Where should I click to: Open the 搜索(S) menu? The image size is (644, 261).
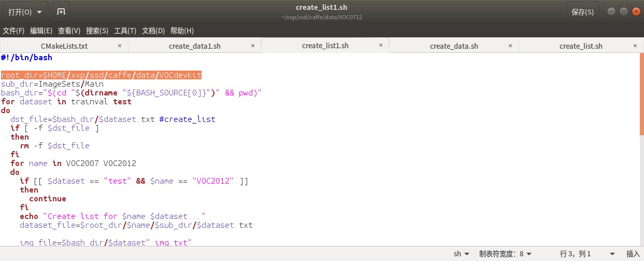pos(97,31)
